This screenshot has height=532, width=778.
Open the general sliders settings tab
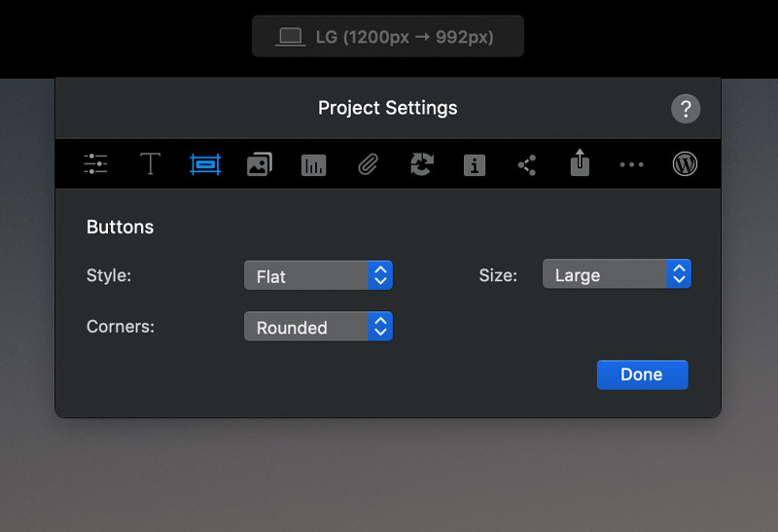tap(95, 163)
